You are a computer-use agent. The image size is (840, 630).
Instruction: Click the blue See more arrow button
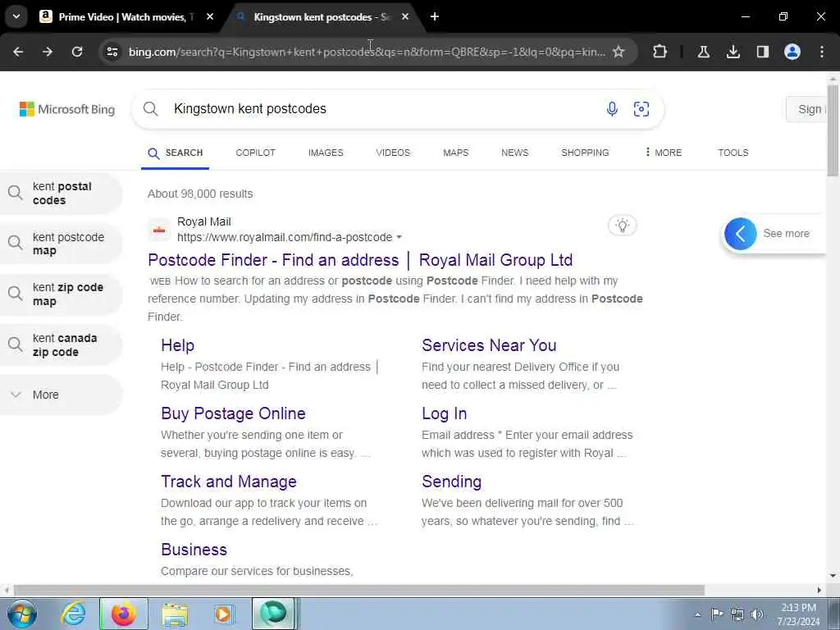pyautogui.click(x=741, y=234)
